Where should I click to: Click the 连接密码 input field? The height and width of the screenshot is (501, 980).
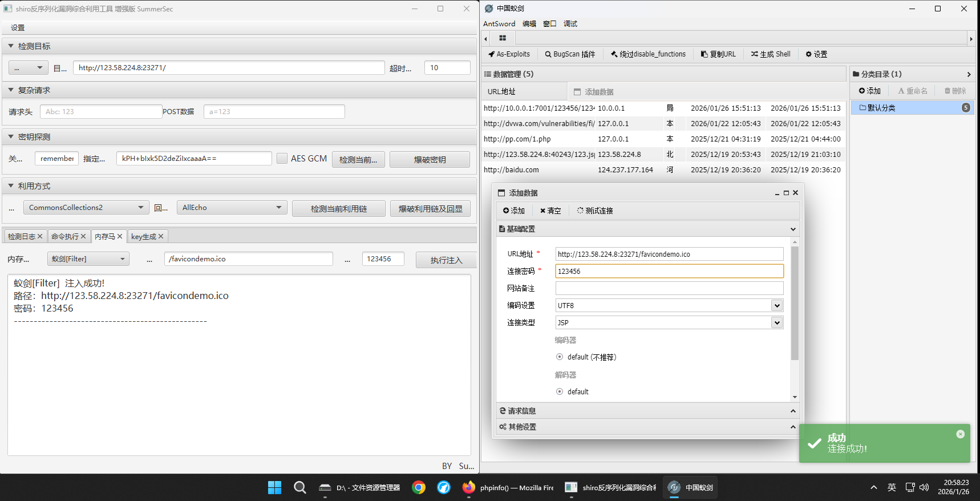[669, 271]
